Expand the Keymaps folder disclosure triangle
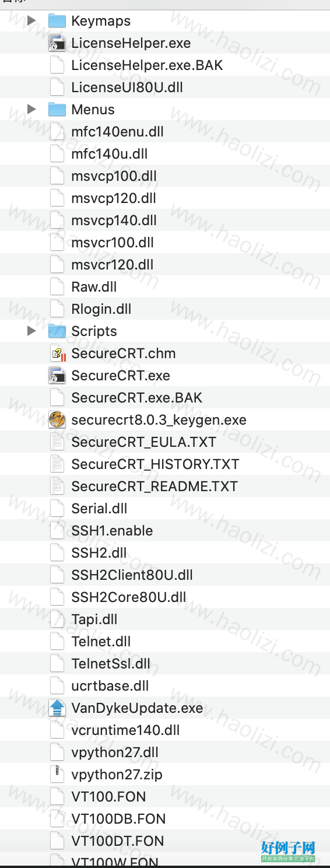The width and height of the screenshot is (330, 868). pos(31,21)
